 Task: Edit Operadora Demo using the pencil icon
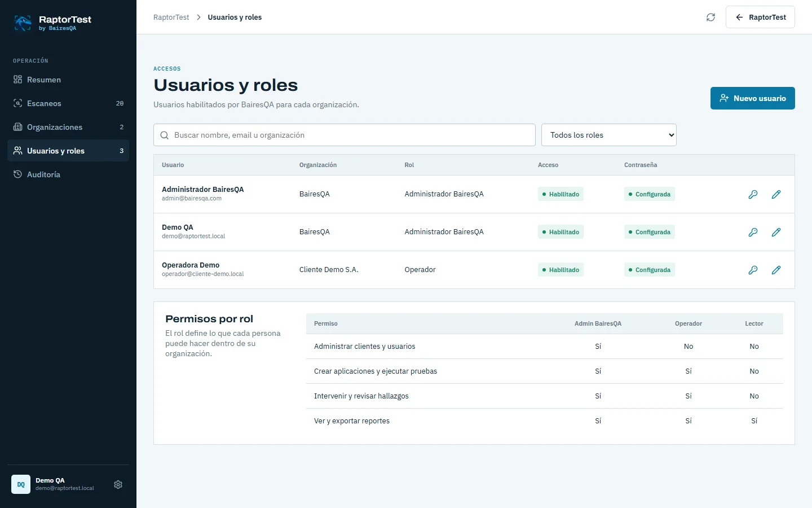tap(776, 270)
